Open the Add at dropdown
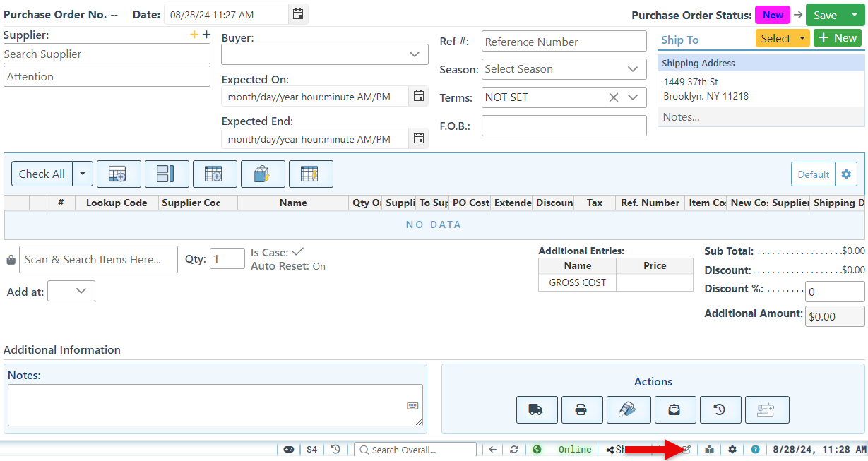 [71, 291]
